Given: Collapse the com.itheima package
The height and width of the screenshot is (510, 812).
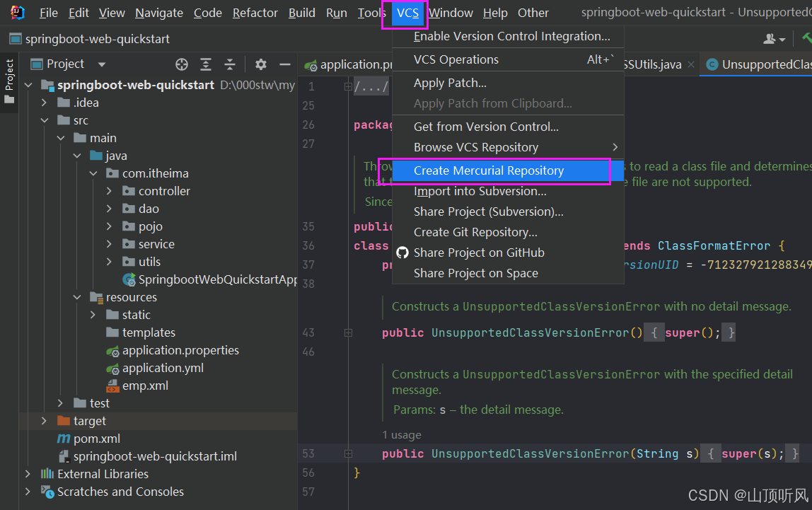Looking at the screenshot, I should [93, 173].
